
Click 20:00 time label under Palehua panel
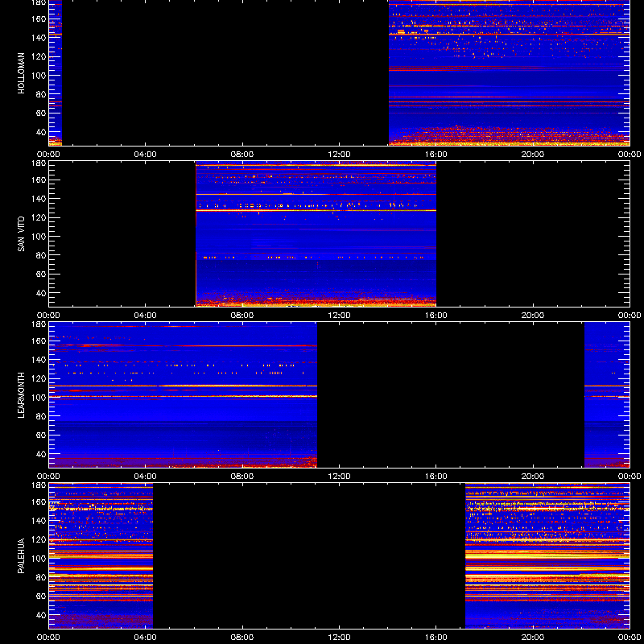533,638
